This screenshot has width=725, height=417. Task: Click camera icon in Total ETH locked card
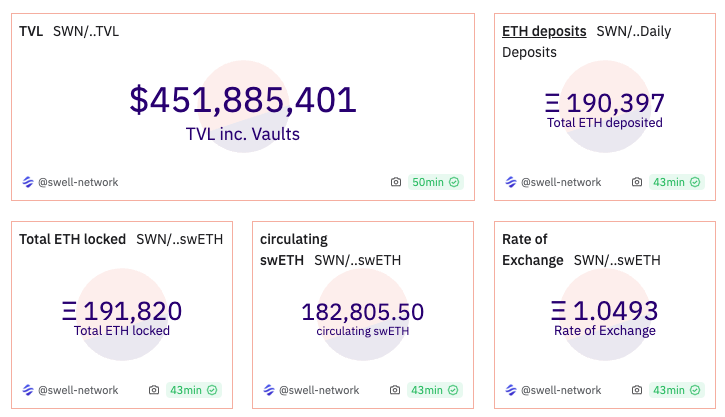pyautogui.click(x=154, y=390)
